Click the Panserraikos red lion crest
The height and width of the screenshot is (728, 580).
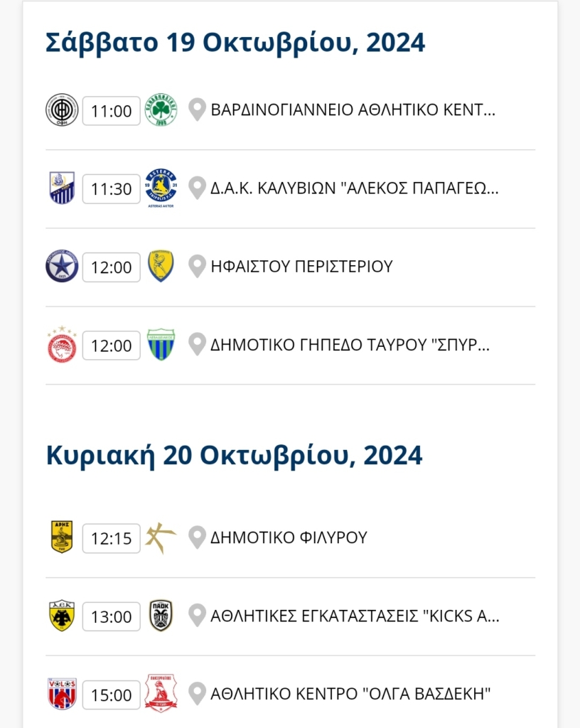coord(161,694)
